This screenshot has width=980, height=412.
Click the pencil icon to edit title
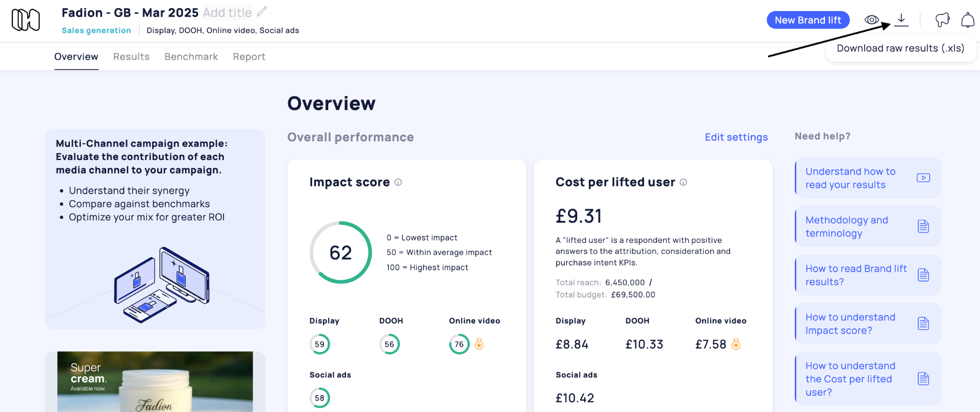pyautogui.click(x=262, y=12)
